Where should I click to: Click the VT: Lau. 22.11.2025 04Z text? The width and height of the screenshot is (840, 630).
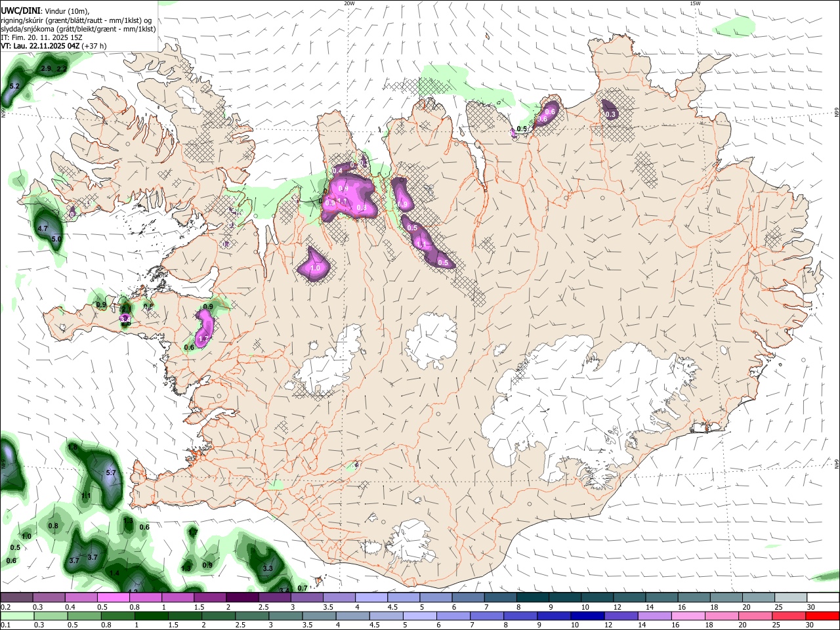pos(40,46)
